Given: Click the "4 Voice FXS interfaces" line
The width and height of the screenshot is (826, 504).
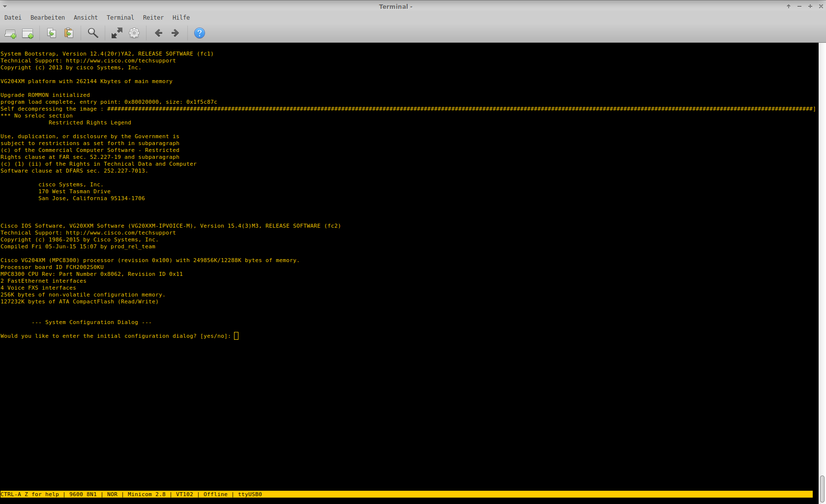Looking at the screenshot, I should [x=38, y=288].
